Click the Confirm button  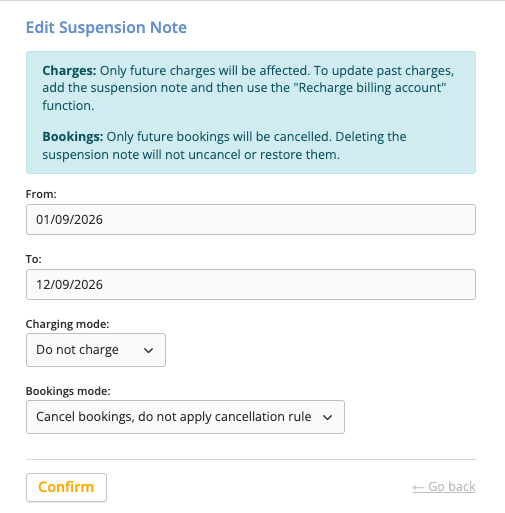tap(66, 487)
